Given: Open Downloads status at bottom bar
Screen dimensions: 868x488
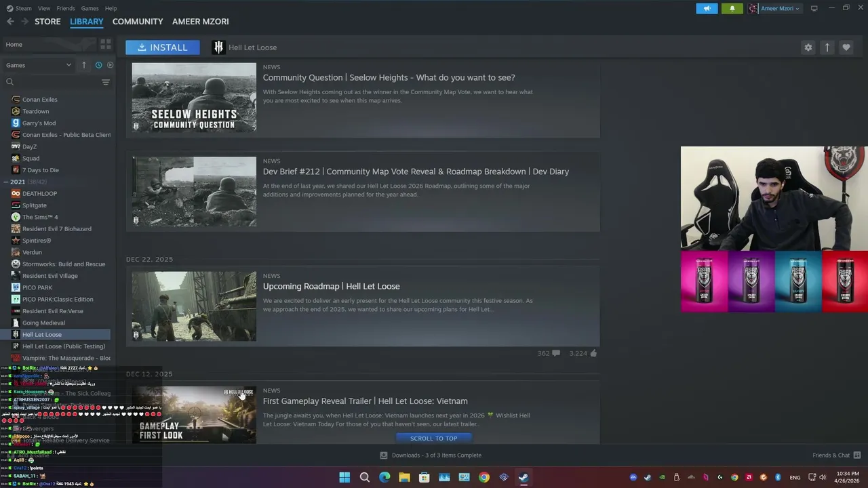Looking at the screenshot, I should (x=431, y=455).
